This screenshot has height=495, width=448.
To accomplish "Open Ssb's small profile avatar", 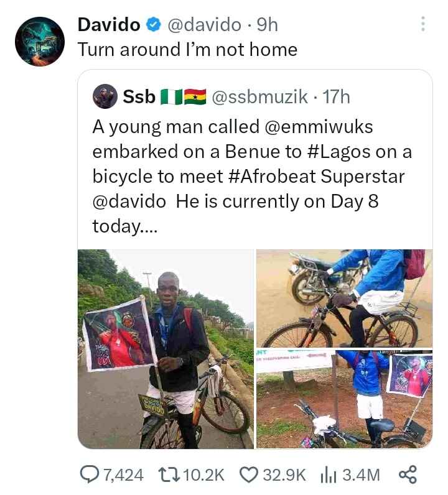I will pyautogui.click(x=105, y=96).
